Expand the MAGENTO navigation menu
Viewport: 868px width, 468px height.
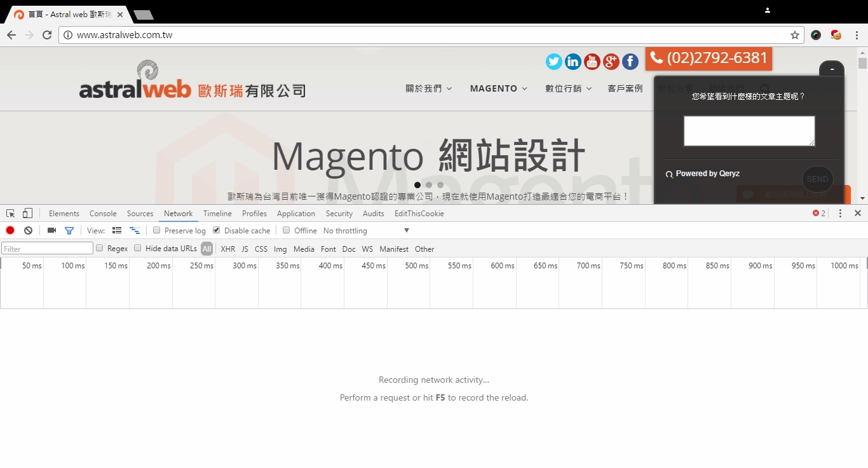[x=498, y=88]
